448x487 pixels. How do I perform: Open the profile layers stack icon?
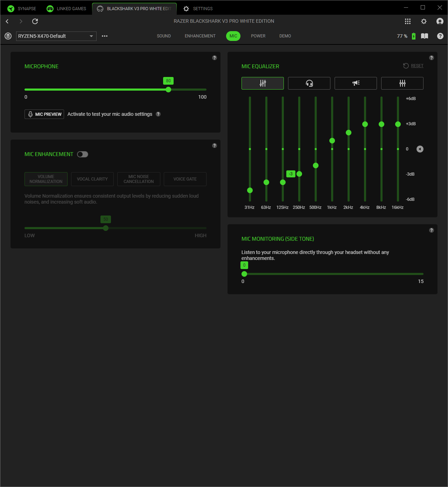tap(8, 36)
